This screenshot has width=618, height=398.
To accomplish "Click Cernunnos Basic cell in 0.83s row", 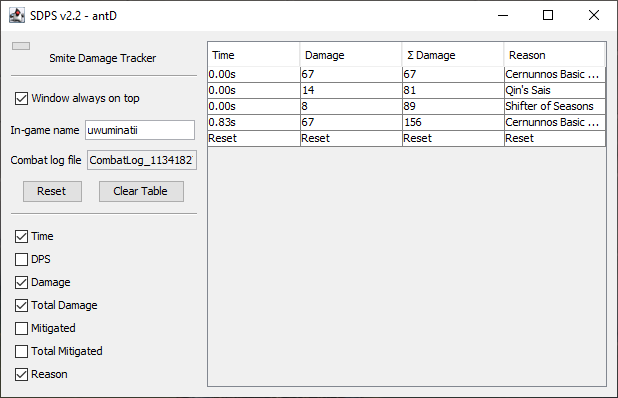I will tap(555, 122).
